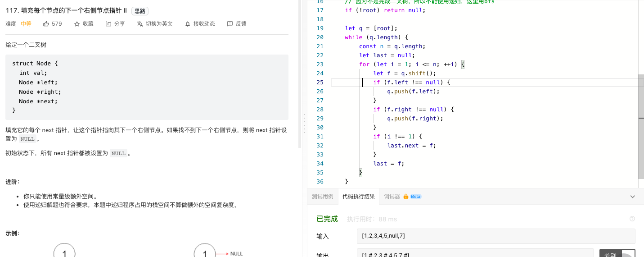Image resolution: width=644 pixels, height=257 pixels.
Task: Click the bullet 你只能使用常量级额外空间。
Action: click(60, 197)
